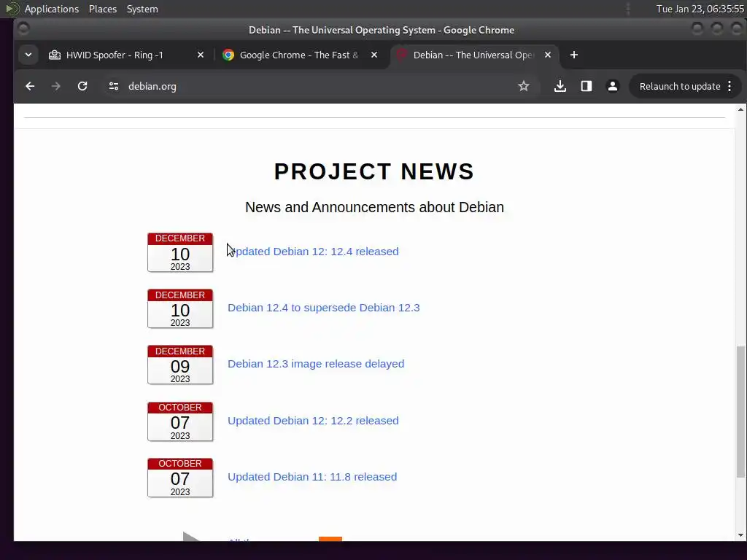Close the HWID Spoofer tab
Viewport: 747px width, 560px height.
pyautogui.click(x=201, y=55)
